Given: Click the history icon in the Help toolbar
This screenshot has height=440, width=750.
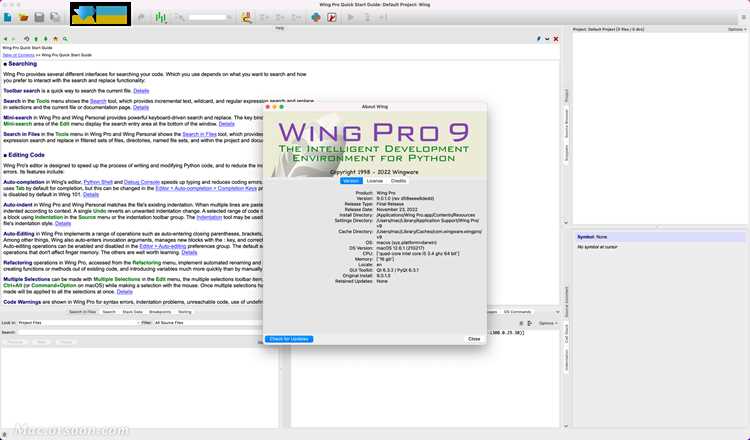Looking at the screenshot, I should 27,39.
